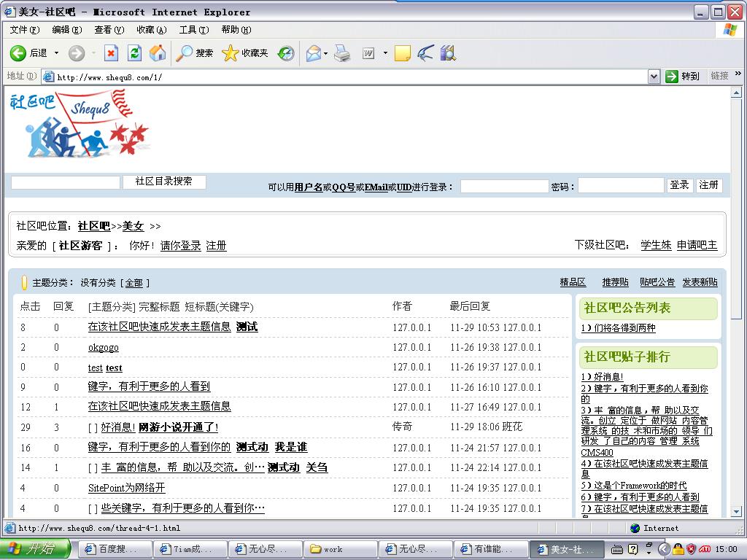747x560 pixels.
Task: Click the Print icon in toolbar
Action: tap(342, 53)
